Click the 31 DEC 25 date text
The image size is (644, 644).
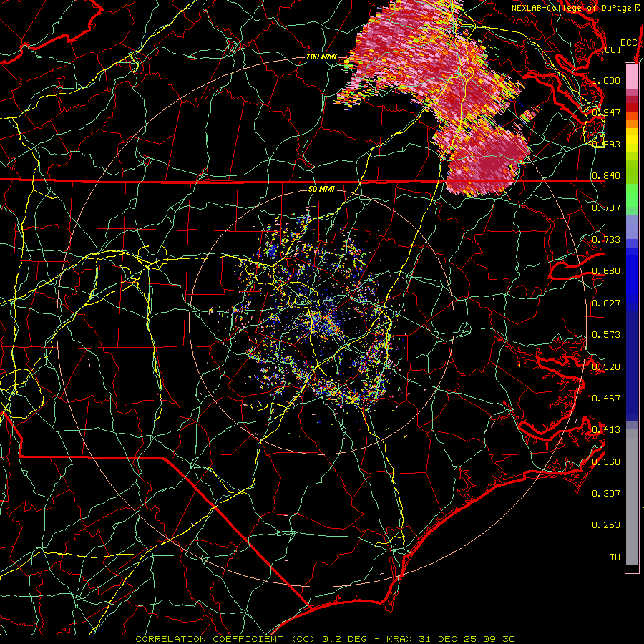pos(448,639)
